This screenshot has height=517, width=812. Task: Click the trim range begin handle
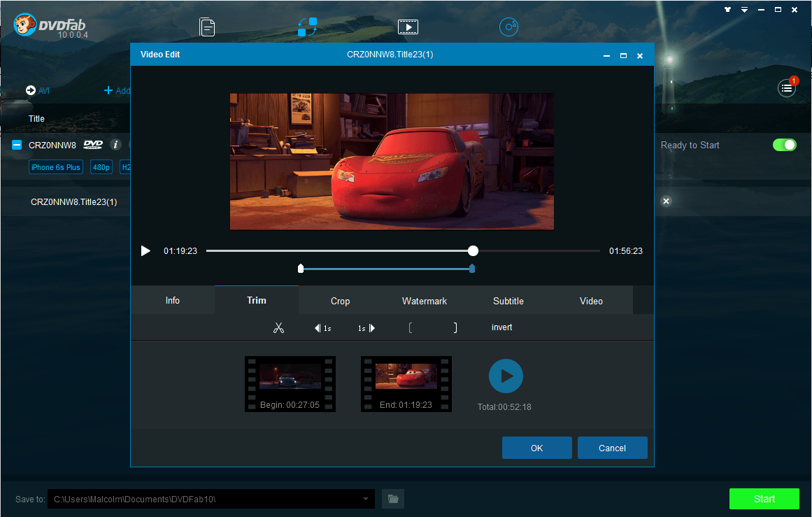(301, 269)
